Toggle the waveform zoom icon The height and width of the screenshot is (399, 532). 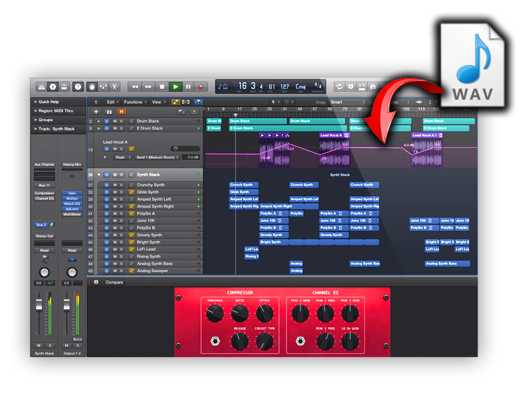coord(419,102)
